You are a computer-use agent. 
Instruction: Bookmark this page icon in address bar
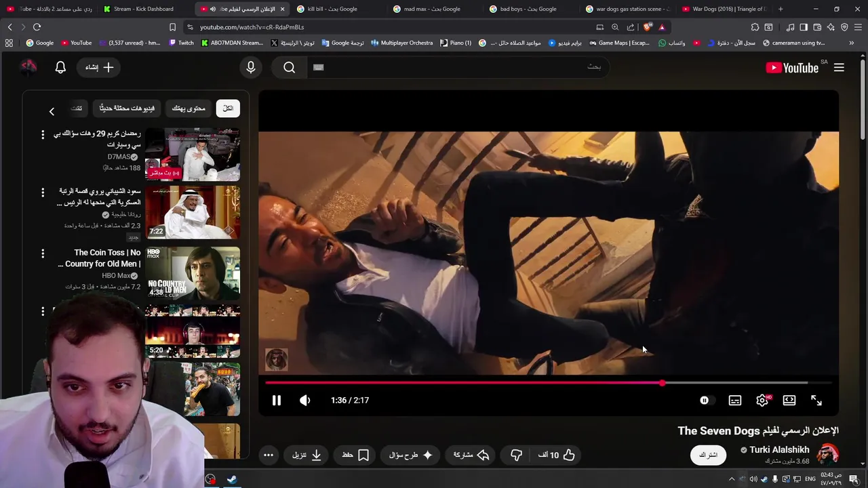point(172,27)
